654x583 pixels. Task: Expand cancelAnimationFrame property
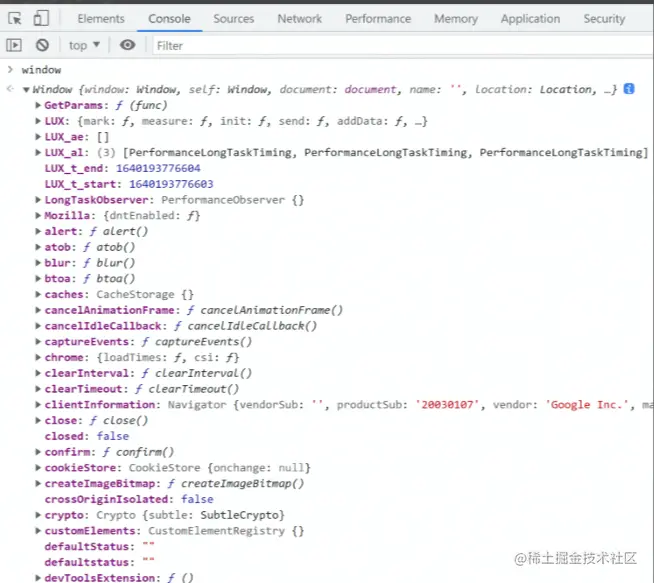point(38,310)
